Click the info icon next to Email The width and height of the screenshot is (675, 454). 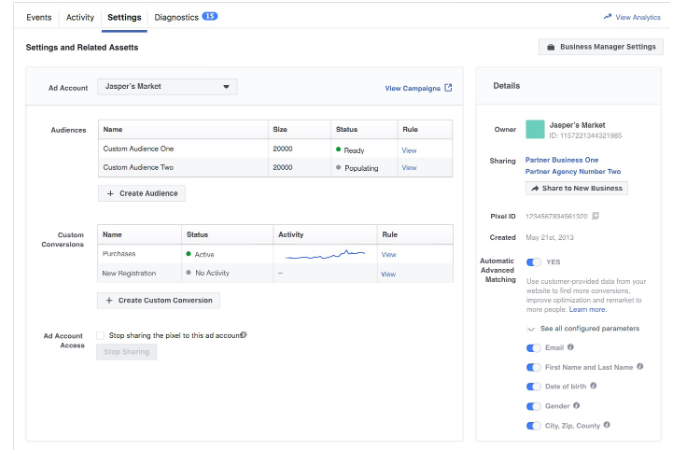click(571, 347)
